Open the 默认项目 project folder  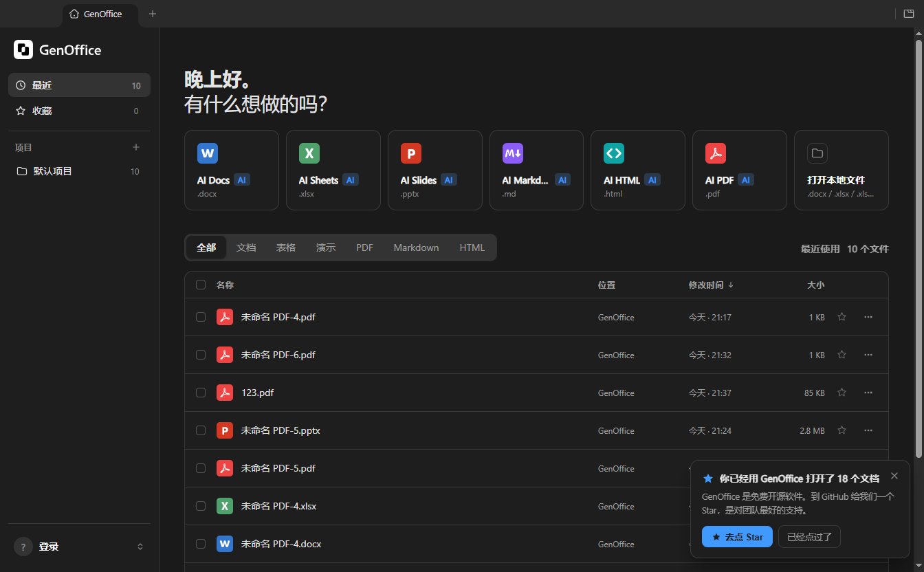click(79, 171)
